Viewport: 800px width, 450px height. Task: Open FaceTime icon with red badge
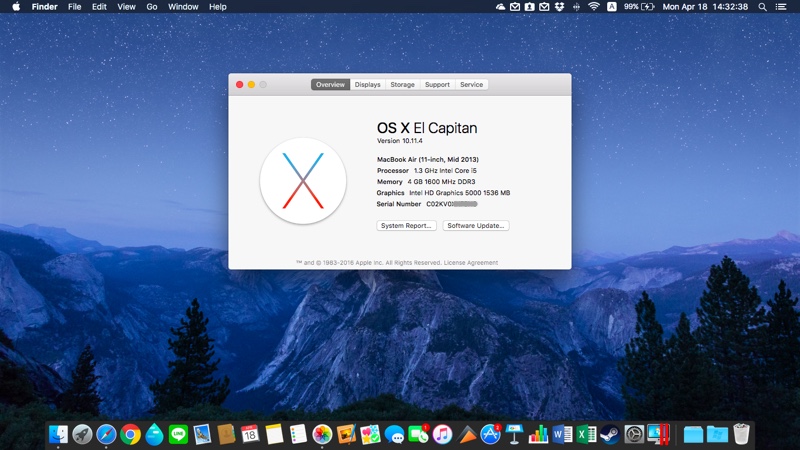point(418,435)
